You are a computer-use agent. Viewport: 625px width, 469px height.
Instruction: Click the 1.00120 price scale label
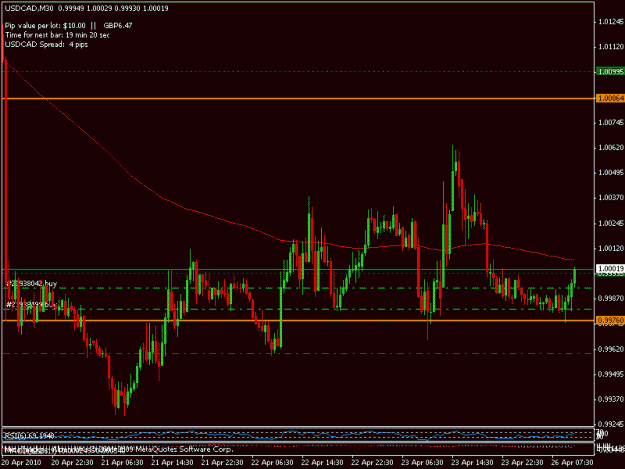(x=611, y=249)
